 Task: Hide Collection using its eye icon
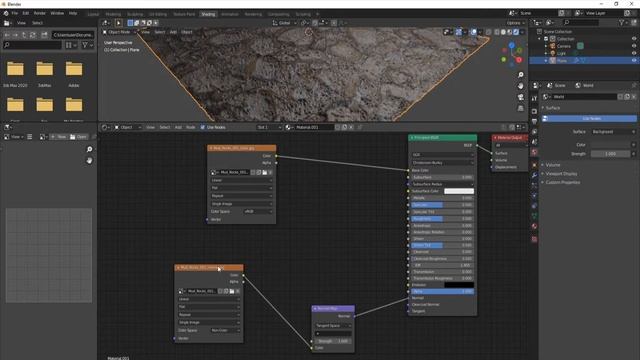tap(634, 39)
